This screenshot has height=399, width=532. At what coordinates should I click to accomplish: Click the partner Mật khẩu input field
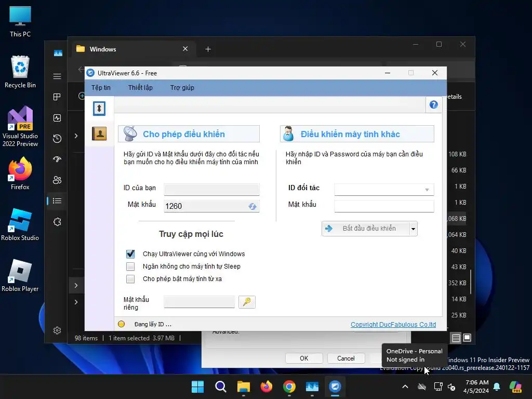tap(384, 206)
